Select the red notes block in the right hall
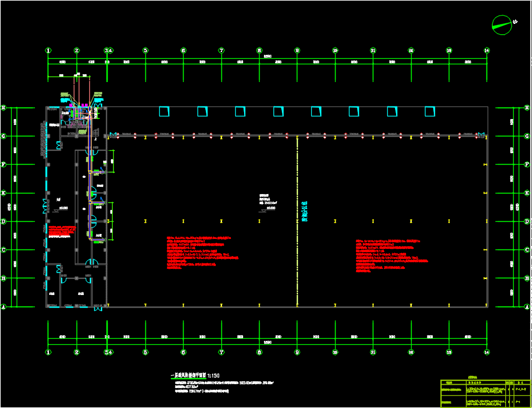Viewport: 532px width, 408px height. click(x=392, y=256)
